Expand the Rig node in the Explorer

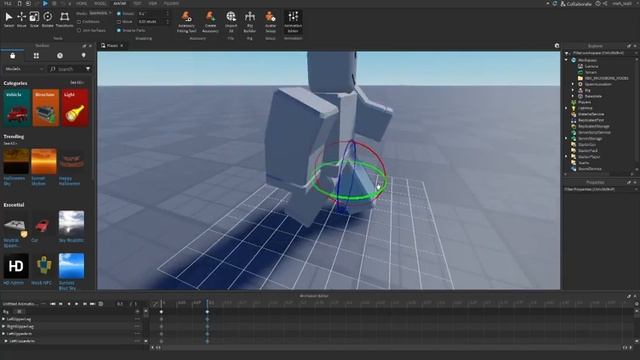pyautogui.click(x=573, y=90)
